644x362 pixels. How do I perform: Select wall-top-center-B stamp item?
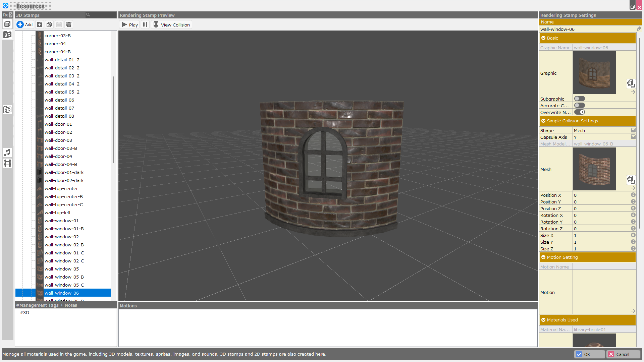[64, 196]
